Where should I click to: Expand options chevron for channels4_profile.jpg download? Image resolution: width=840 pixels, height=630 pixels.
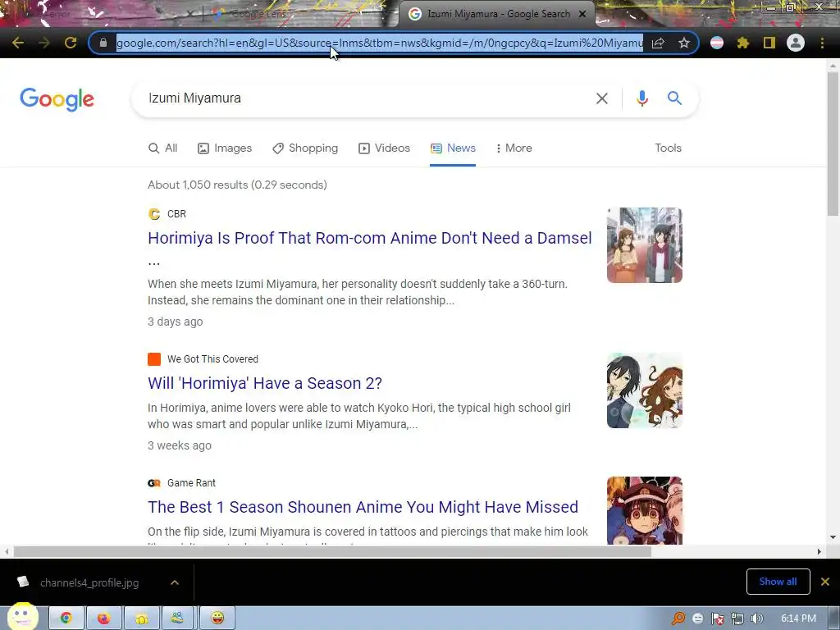175,583
